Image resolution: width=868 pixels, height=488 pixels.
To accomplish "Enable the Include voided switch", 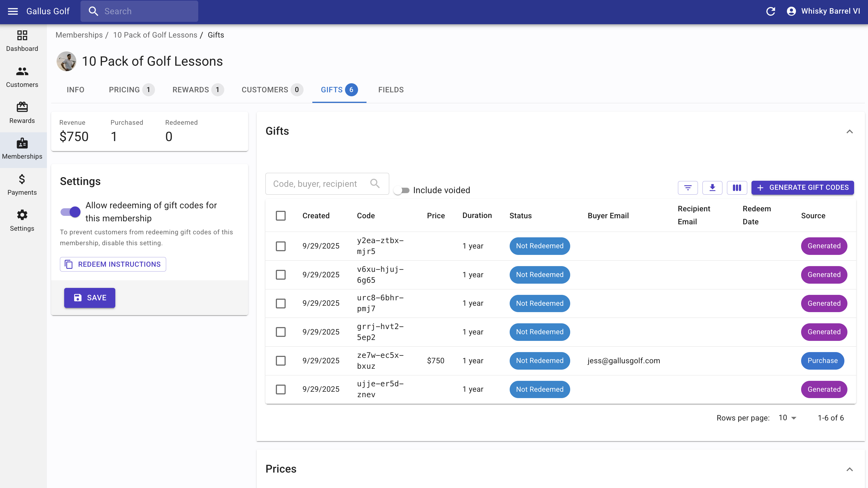I will 401,190.
